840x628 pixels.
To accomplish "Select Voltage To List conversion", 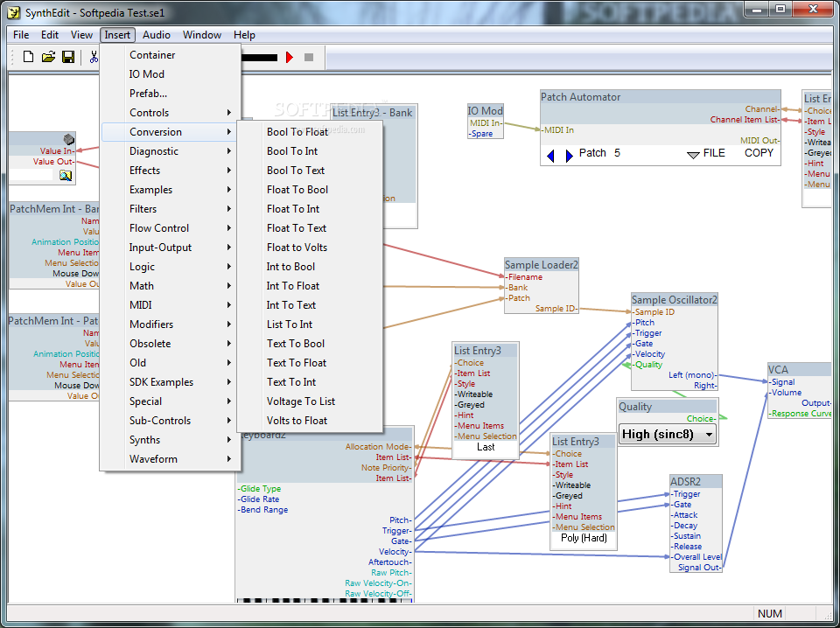I will 310,402.
